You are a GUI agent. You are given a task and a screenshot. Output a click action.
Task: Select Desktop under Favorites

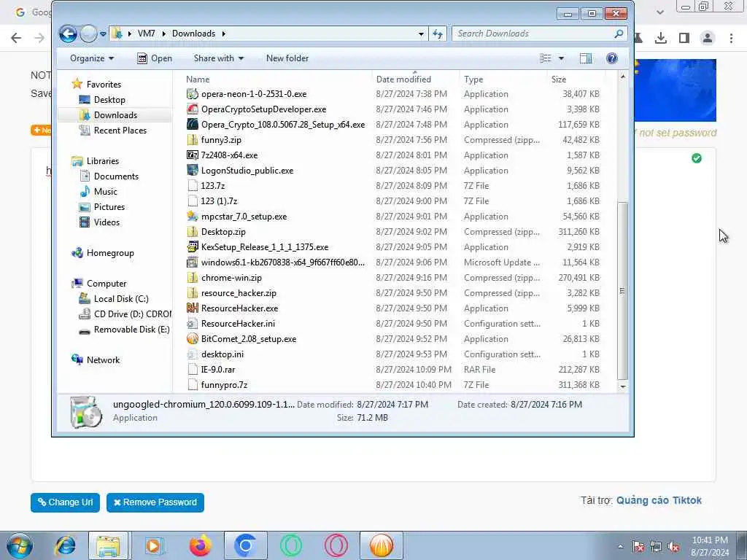point(109,99)
